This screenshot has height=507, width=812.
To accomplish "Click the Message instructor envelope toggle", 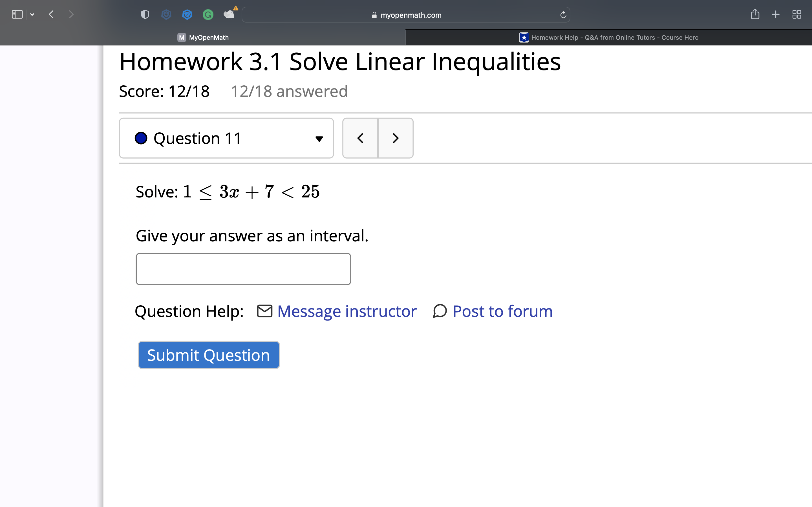I will [265, 311].
